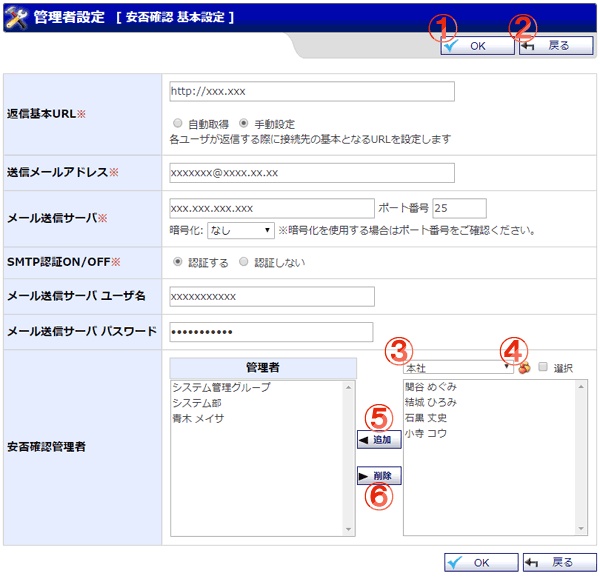Select 結城 ひろみ in the user list
This screenshot has width=600, height=579.
click(431, 402)
